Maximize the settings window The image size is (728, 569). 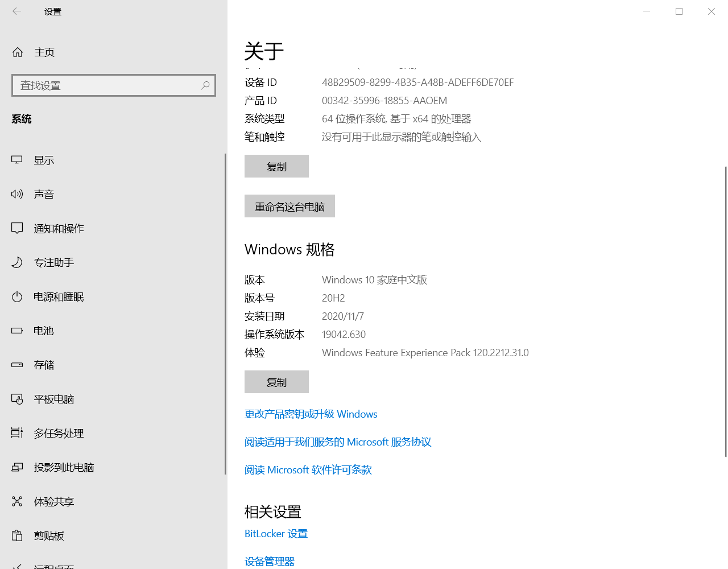click(x=679, y=11)
